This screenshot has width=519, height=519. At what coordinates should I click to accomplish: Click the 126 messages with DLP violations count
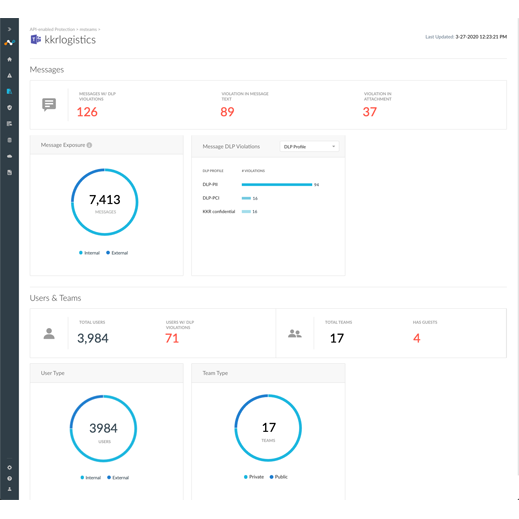coord(87,112)
